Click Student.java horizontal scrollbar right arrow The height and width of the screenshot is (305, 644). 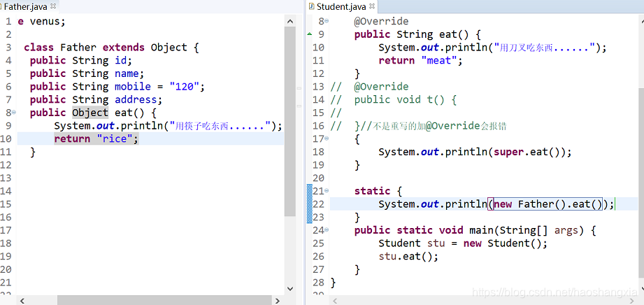(632, 301)
